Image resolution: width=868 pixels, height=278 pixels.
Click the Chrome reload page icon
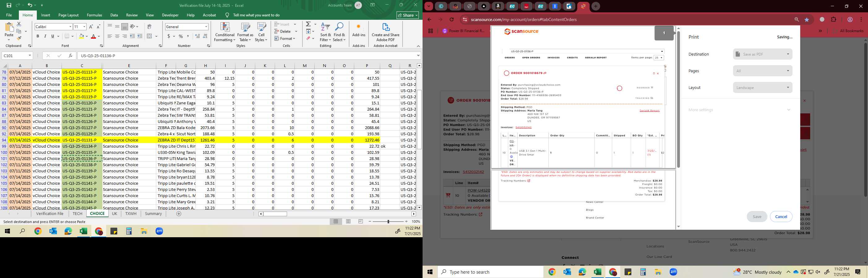click(452, 19)
